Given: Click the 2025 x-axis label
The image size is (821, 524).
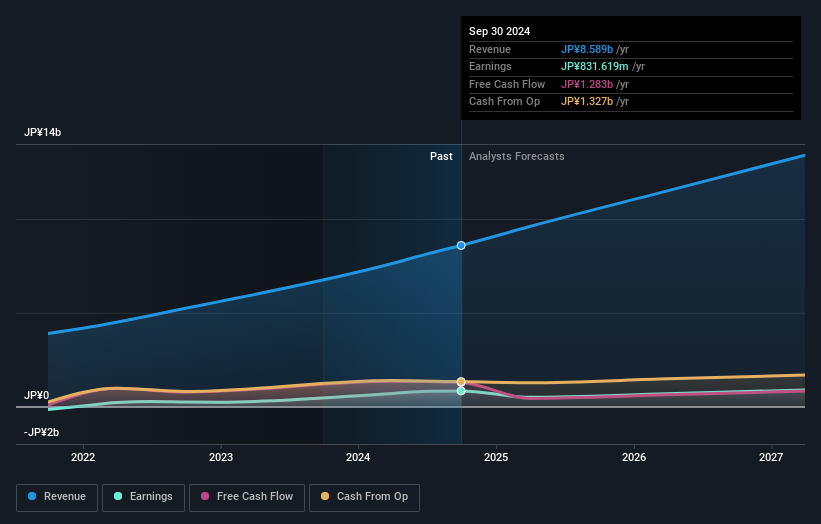Looking at the screenshot, I should [496, 458].
